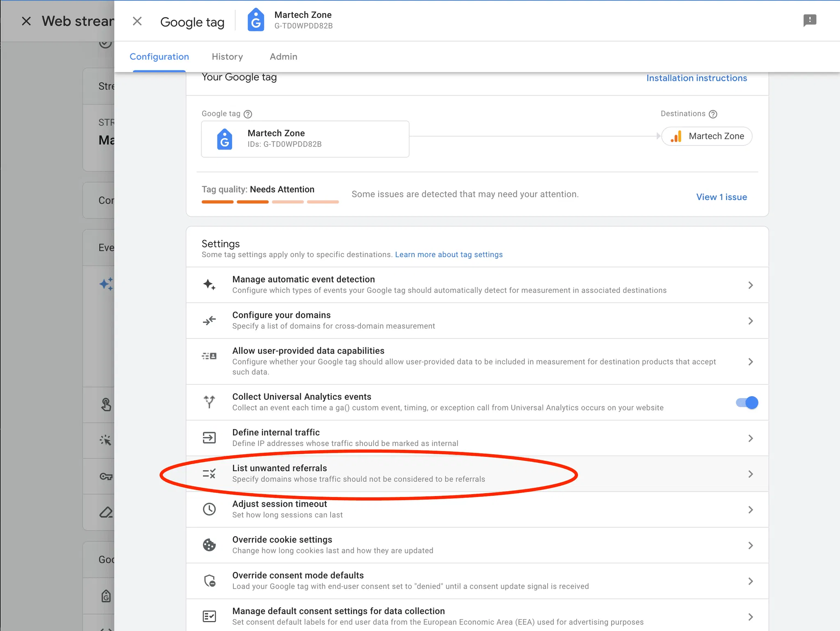The image size is (840, 631).
Task: Click the consent shield icon
Action: click(x=209, y=581)
